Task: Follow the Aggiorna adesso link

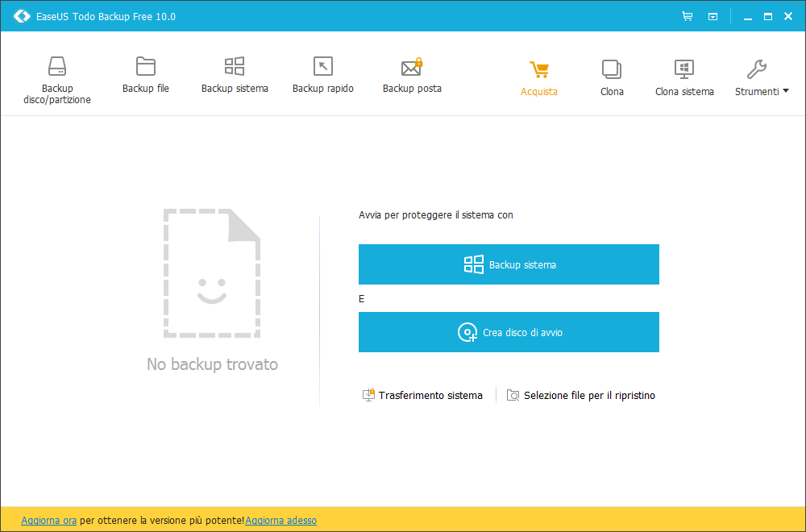Action: (280, 521)
